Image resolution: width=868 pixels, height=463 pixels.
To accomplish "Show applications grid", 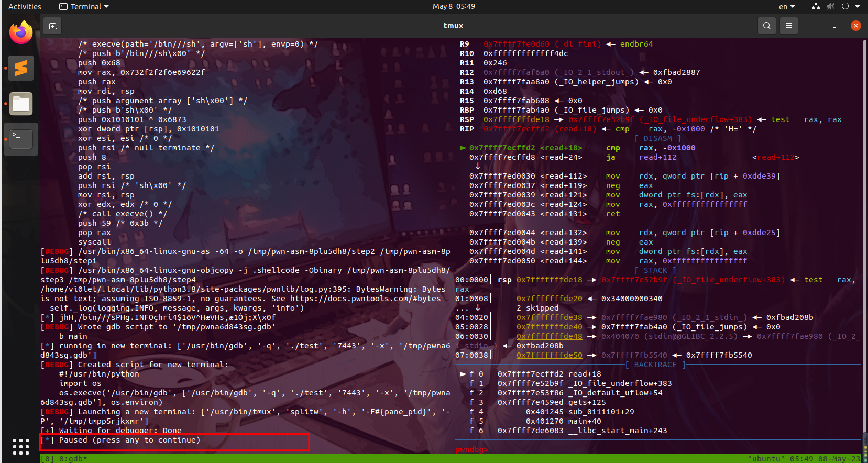I will (21, 447).
